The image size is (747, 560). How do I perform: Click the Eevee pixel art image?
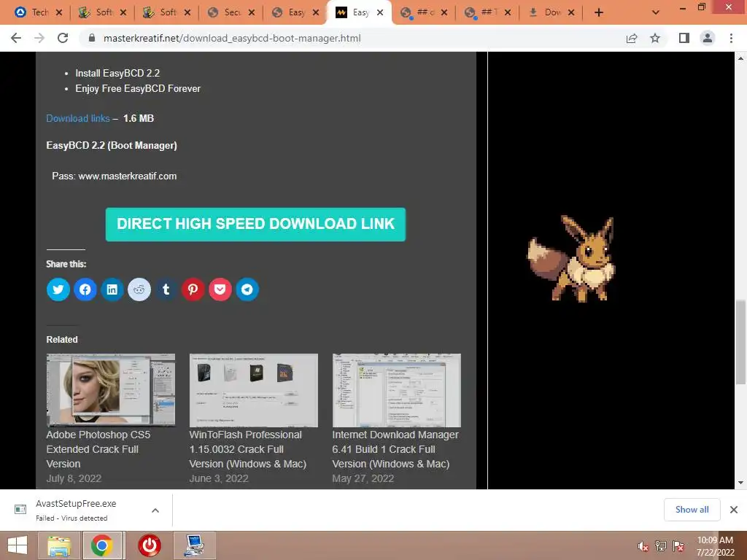570,258
